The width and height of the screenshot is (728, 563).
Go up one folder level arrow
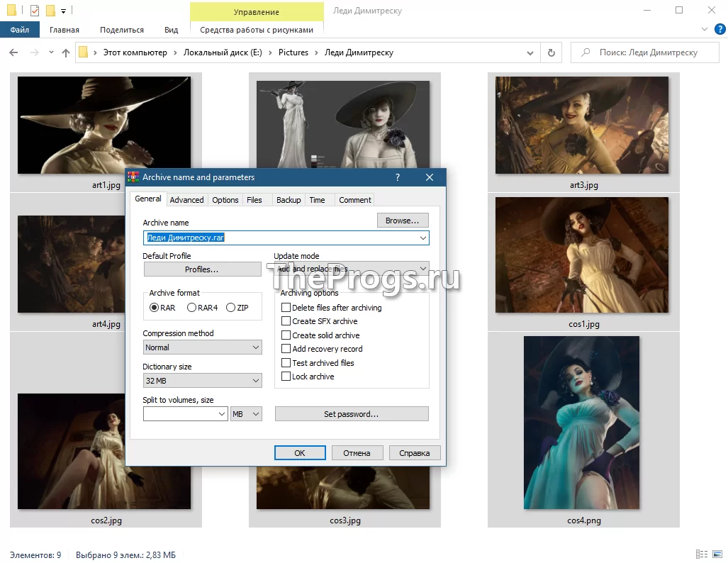click(66, 52)
